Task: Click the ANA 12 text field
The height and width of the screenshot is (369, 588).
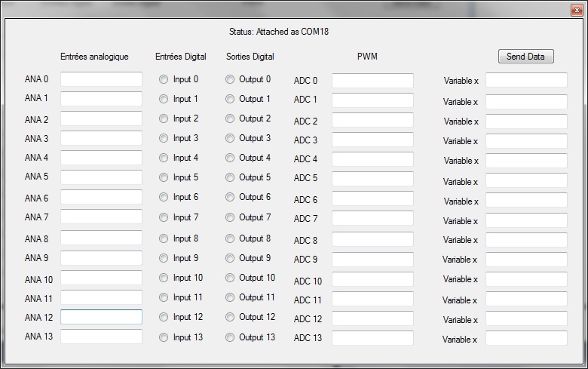Action: [101, 317]
